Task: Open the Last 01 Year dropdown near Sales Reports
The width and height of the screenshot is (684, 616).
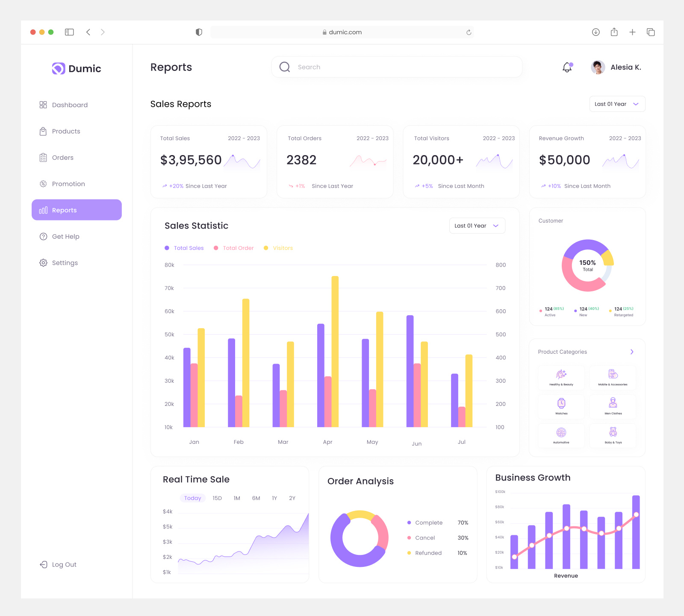Action: pos(617,104)
